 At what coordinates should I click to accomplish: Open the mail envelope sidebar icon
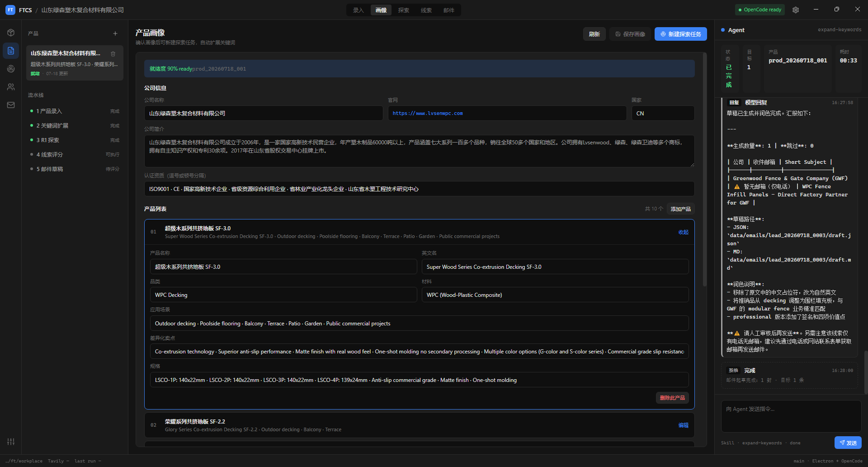click(x=11, y=105)
